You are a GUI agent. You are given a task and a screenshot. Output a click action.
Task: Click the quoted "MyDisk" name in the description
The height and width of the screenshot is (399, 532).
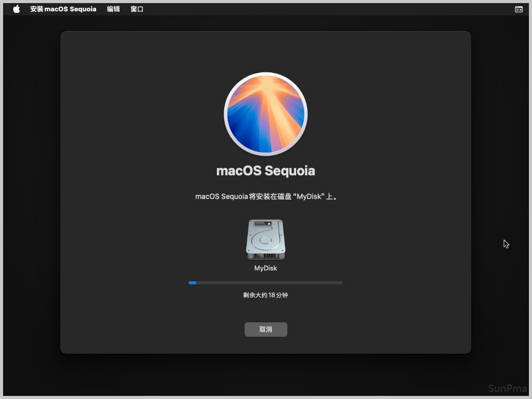309,196
